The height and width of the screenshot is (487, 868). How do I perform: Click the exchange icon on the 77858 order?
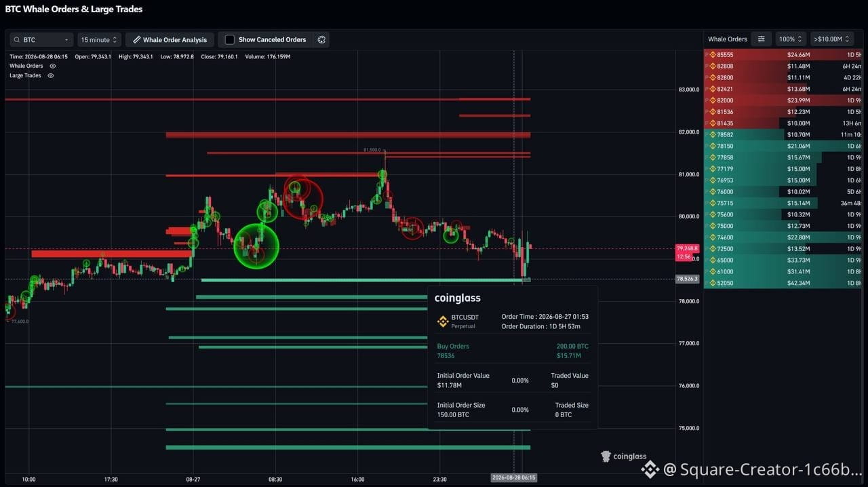(x=713, y=157)
